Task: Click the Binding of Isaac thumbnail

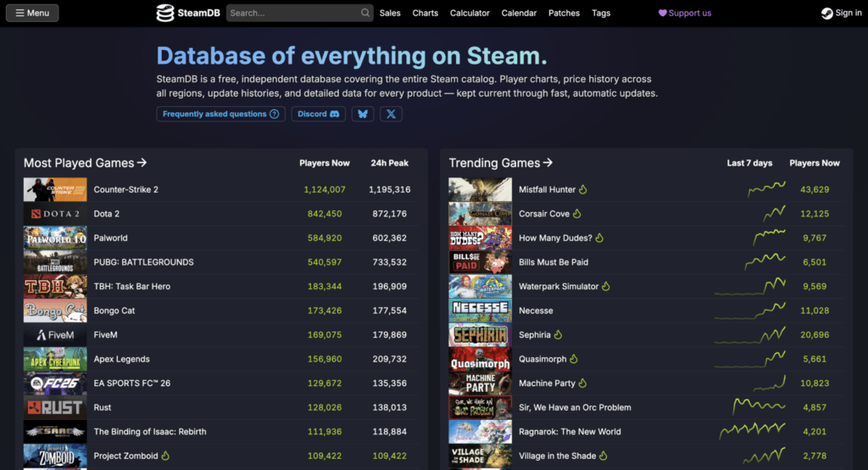Action: [55, 432]
